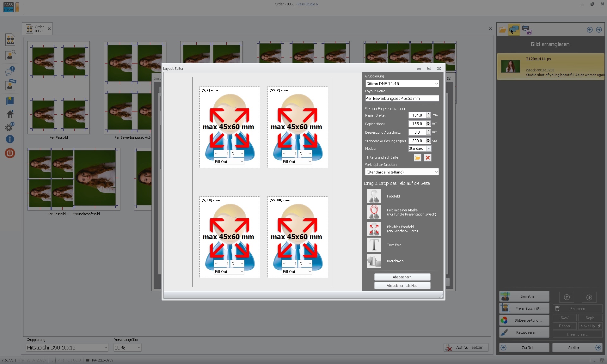
Task: Select the Fotofeld drag element icon
Action: click(x=374, y=196)
